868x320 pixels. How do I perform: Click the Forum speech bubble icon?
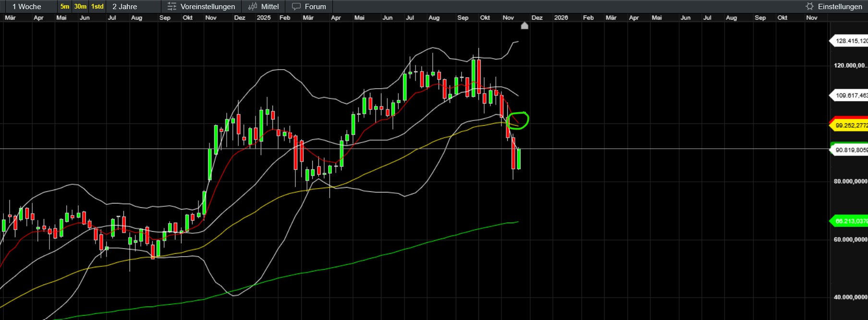pos(296,6)
